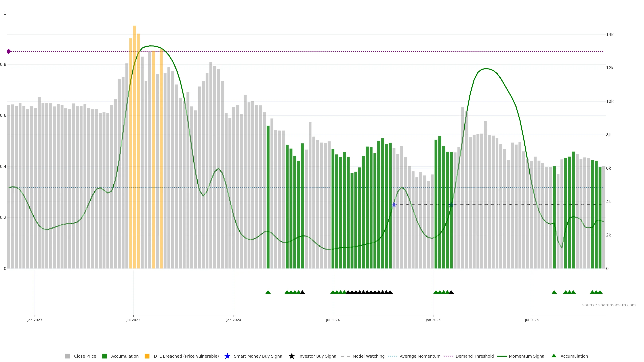Click the green Accumulation triangle legend icon
This screenshot has height=362, width=644.
[554, 356]
